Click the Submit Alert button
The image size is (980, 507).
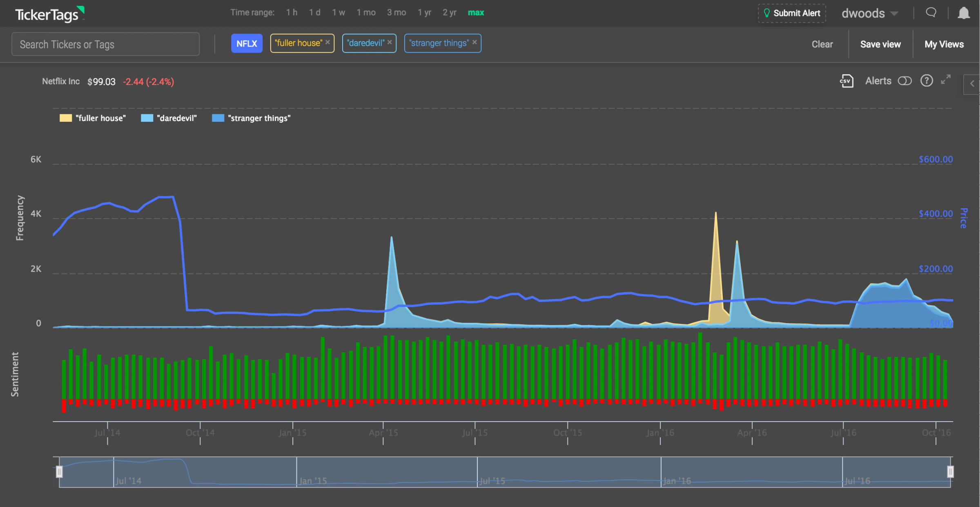coord(792,13)
